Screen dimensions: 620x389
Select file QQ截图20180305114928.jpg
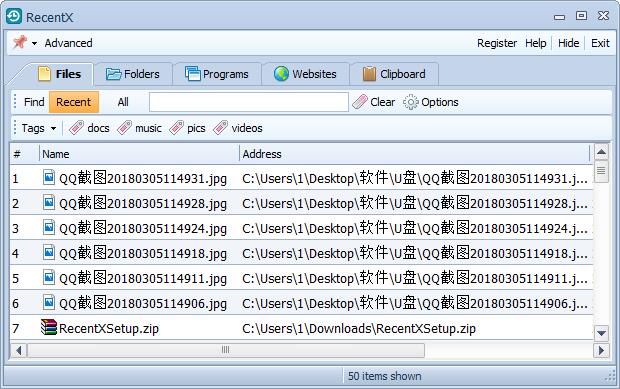[143, 203]
